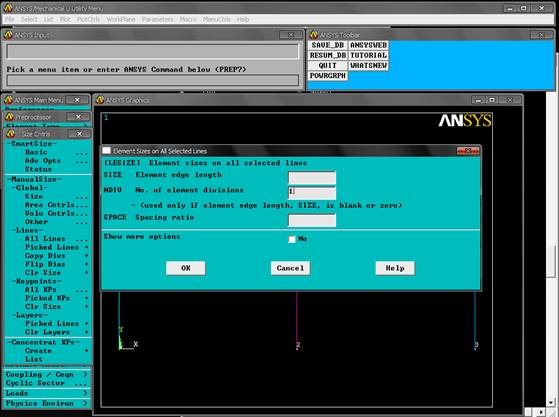
Task: Open the WorkPlane menu
Action: (x=121, y=20)
